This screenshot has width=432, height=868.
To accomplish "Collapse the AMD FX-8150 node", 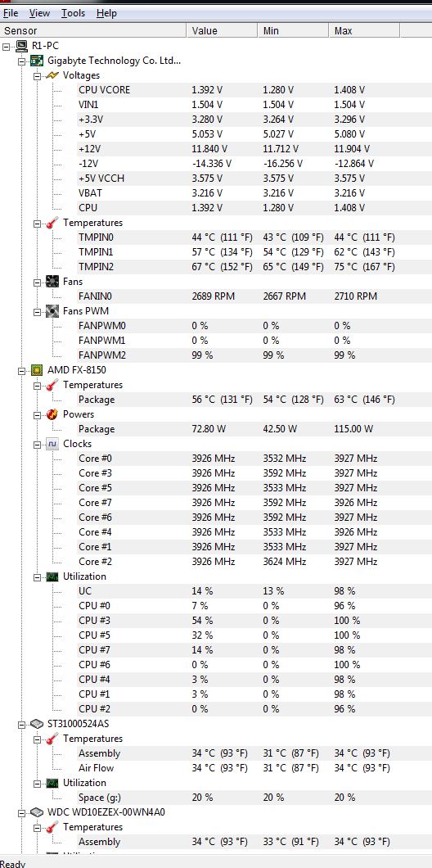I will click(22, 370).
